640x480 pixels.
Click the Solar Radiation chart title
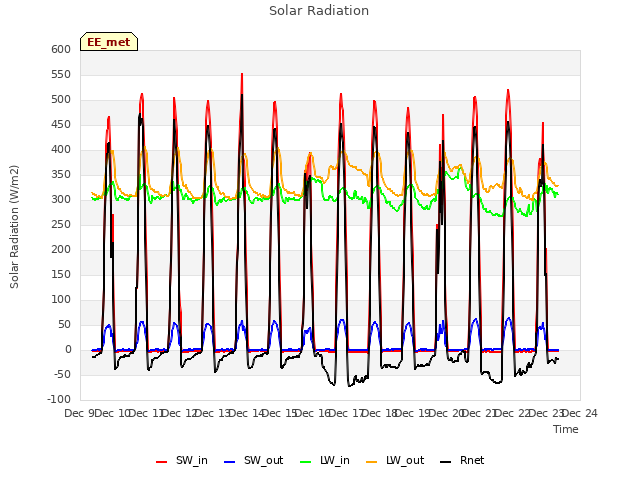pyautogui.click(x=319, y=11)
